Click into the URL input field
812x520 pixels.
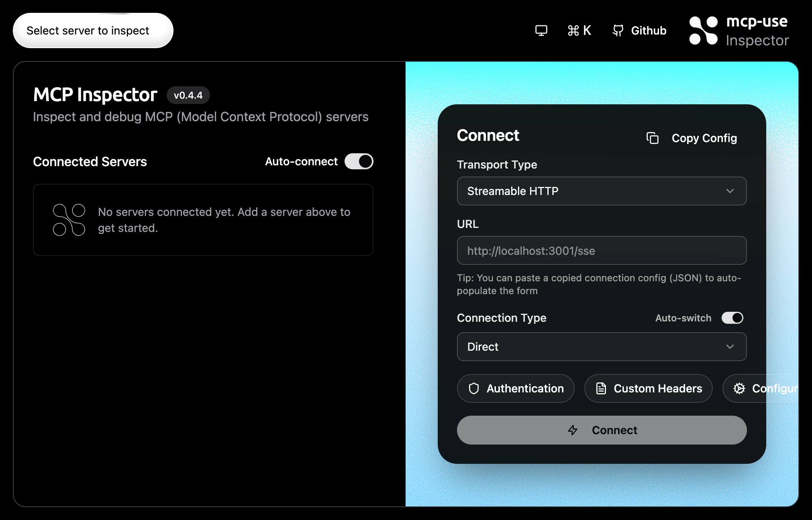coord(601,251)
